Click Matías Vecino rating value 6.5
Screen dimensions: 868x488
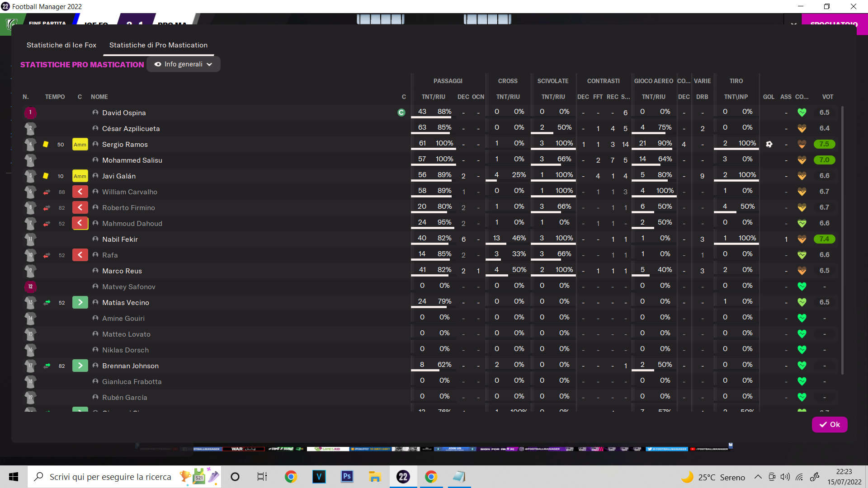tap(824, 302)
